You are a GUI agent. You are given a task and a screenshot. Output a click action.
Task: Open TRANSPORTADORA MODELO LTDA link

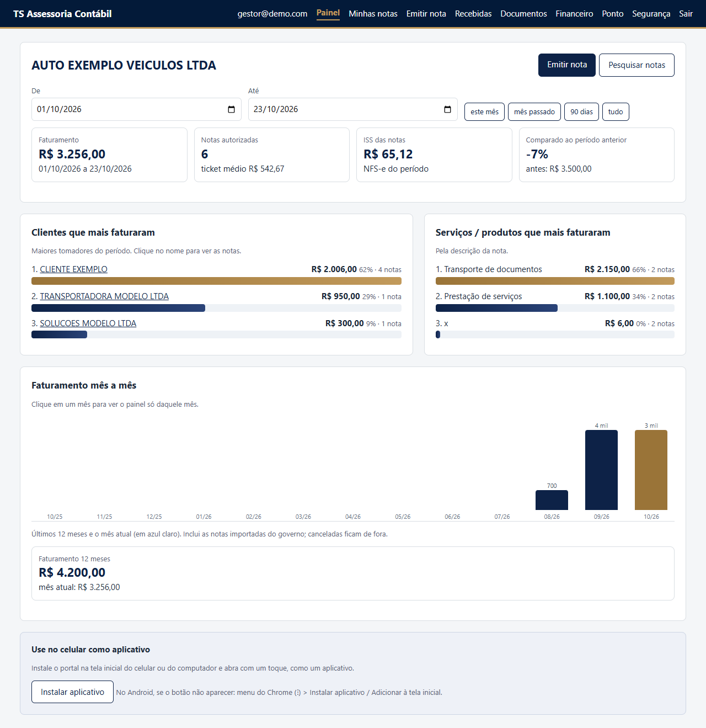(104, 296)
